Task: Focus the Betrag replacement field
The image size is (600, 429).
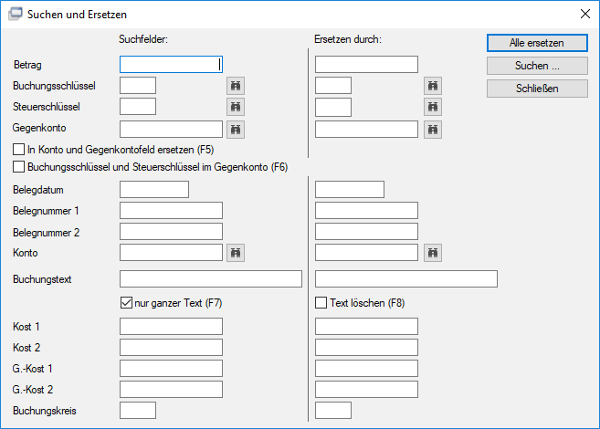Action: 367,64
